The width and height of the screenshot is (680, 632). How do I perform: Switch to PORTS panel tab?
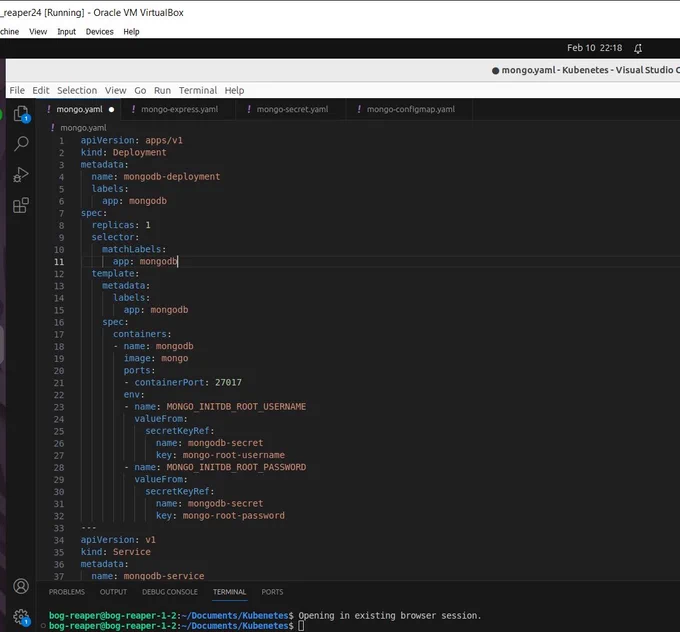[x=272, y=592]
